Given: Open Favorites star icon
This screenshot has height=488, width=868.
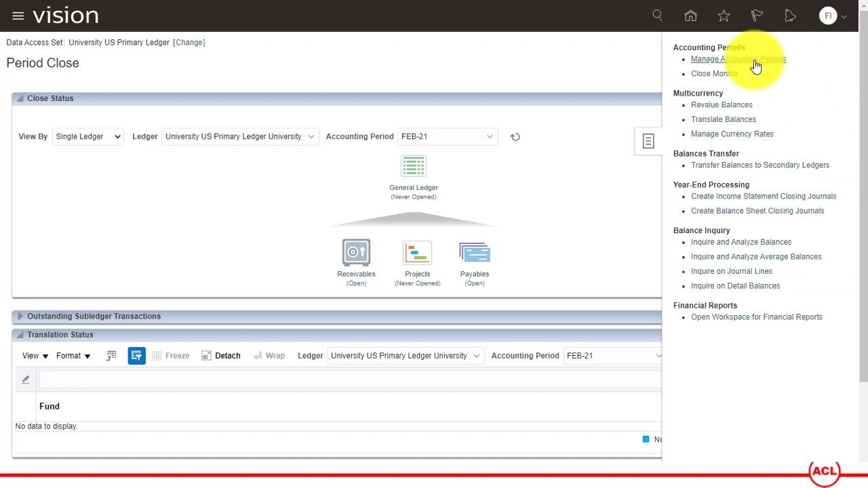Looking at the screenshot, I should coord(724,16).
